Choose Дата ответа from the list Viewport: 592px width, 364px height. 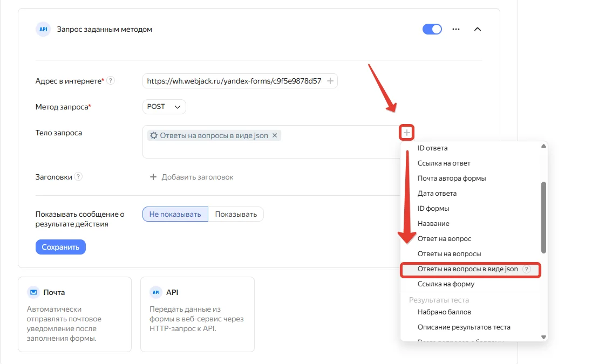pyautogui.click(x=437, y=194)
